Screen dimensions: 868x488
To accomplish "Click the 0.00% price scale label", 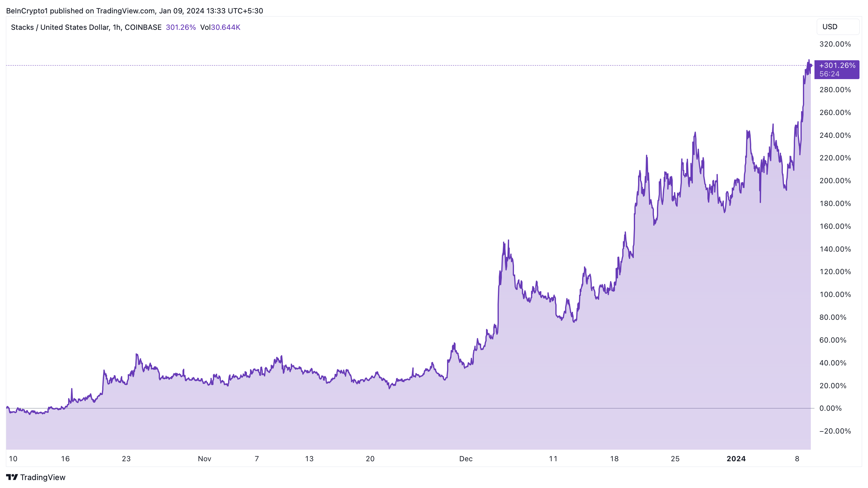I will click(830, 408).
